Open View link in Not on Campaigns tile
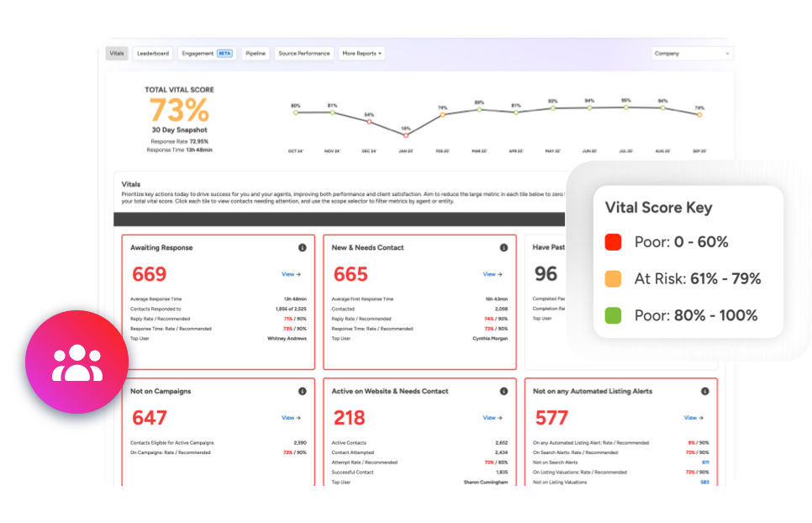Viewport: 812px width, 523px height. [x=291, y=418]
